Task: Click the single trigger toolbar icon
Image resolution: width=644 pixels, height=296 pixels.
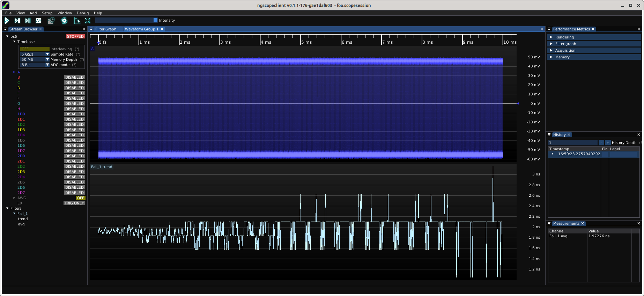Action: (x=17, y=21)
